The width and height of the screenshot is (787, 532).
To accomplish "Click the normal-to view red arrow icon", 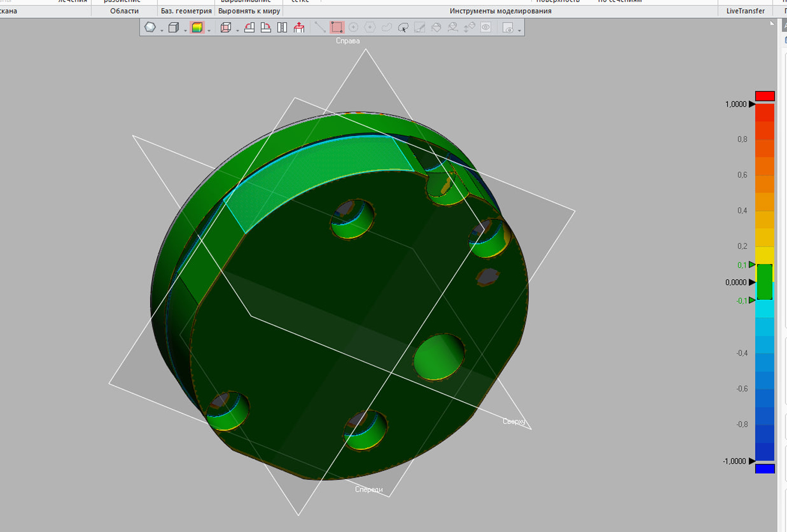I will click(x=299, y=27).
